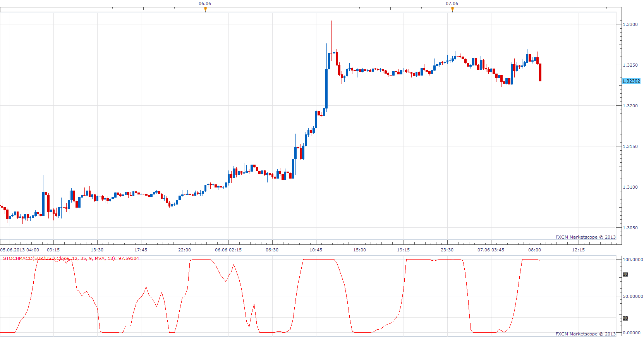Click the 07.06 date marker triangle

pyautogui.click(x=452, y=10)
